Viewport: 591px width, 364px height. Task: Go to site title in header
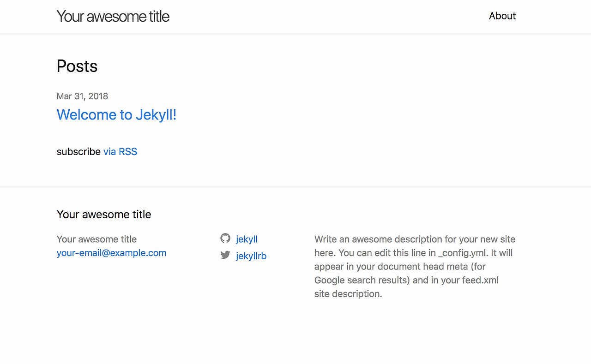pyautogui.click(x=113, y=17)
